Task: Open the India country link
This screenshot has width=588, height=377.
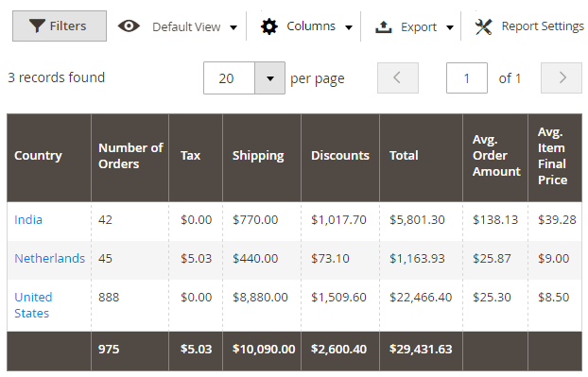Action: click(28, 219)
